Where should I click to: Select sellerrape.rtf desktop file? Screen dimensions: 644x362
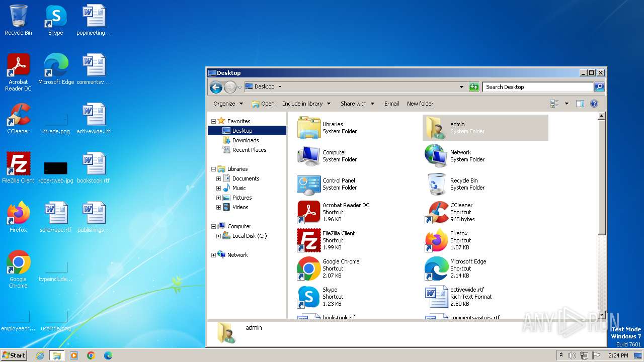pyautogui.click(x=56, y=217)
